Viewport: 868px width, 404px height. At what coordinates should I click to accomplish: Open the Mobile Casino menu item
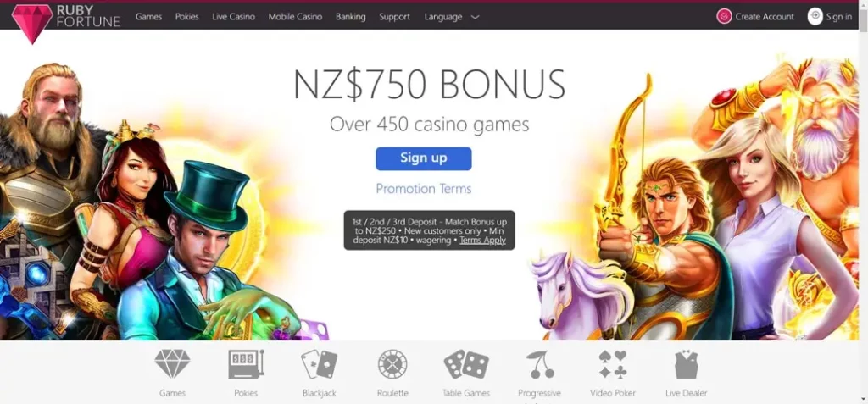click(295, 17)
